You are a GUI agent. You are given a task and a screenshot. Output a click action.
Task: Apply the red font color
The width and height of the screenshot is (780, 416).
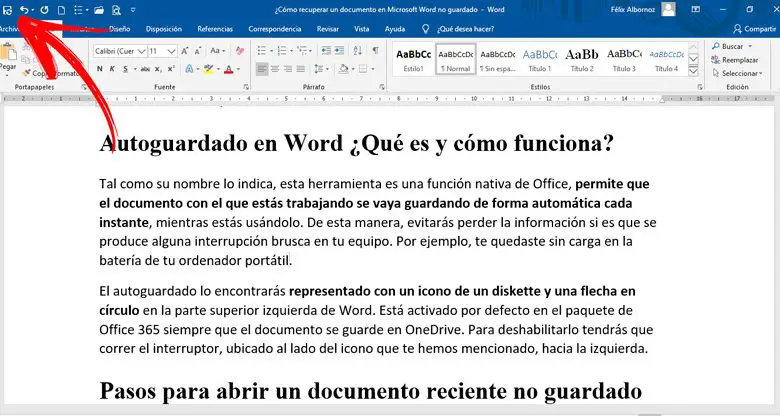[x=229, y=69]
